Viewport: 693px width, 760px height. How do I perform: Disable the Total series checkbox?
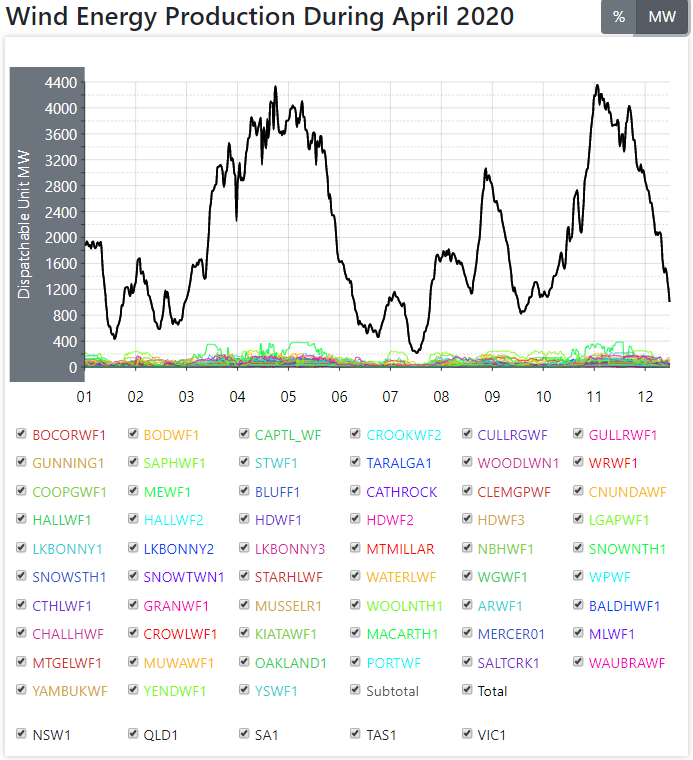tap(468, 690)
